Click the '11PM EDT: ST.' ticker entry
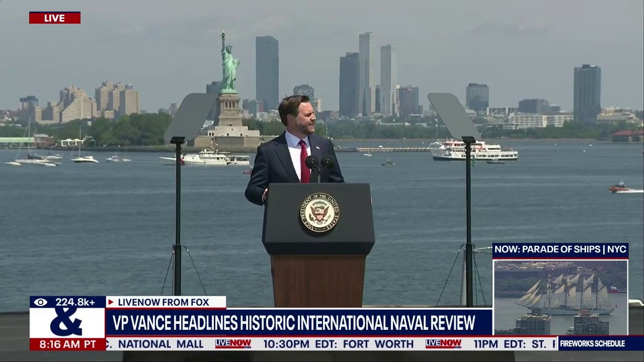 [514, 344]
